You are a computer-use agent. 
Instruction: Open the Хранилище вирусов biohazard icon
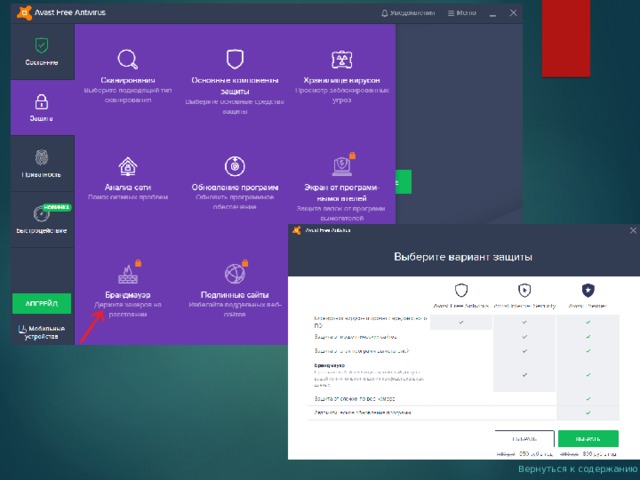pos(342,60)
